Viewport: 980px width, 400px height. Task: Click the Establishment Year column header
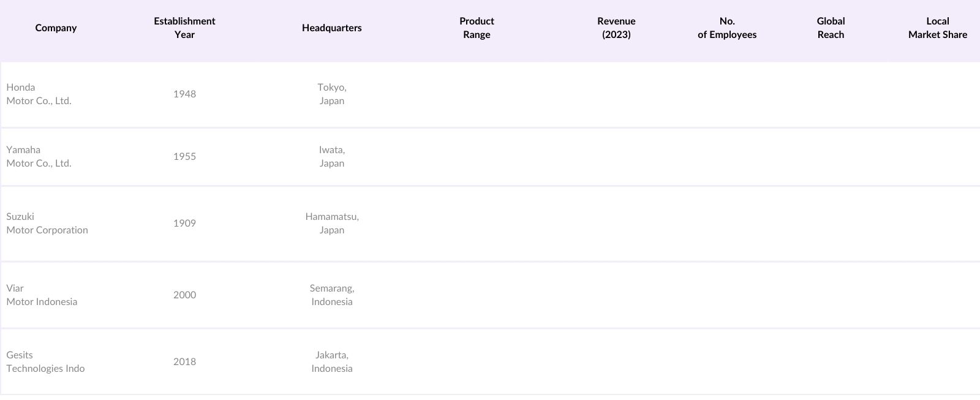[x=184, y=28]
